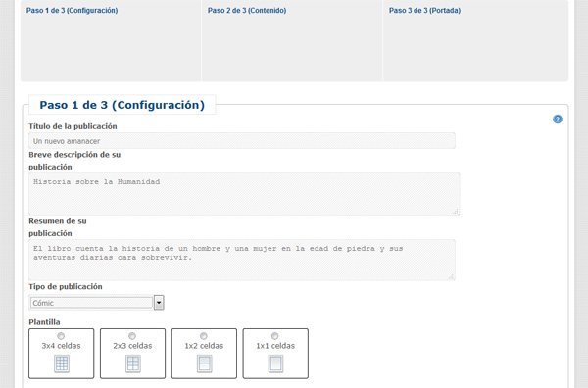The width and height of the screenshot is (588, 388).
Task: Click the 1x2 cells template icon
Action: coord(205,364)
